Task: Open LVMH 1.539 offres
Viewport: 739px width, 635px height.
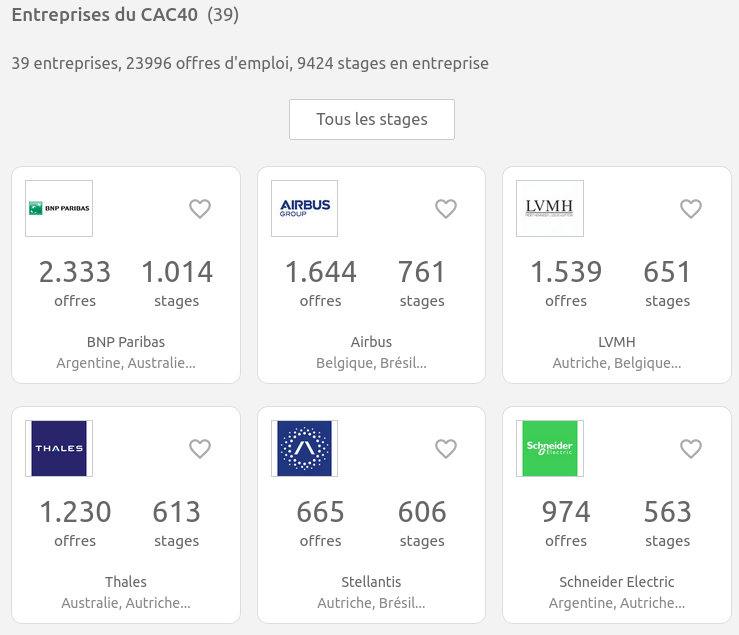Action: pos(566,282)
